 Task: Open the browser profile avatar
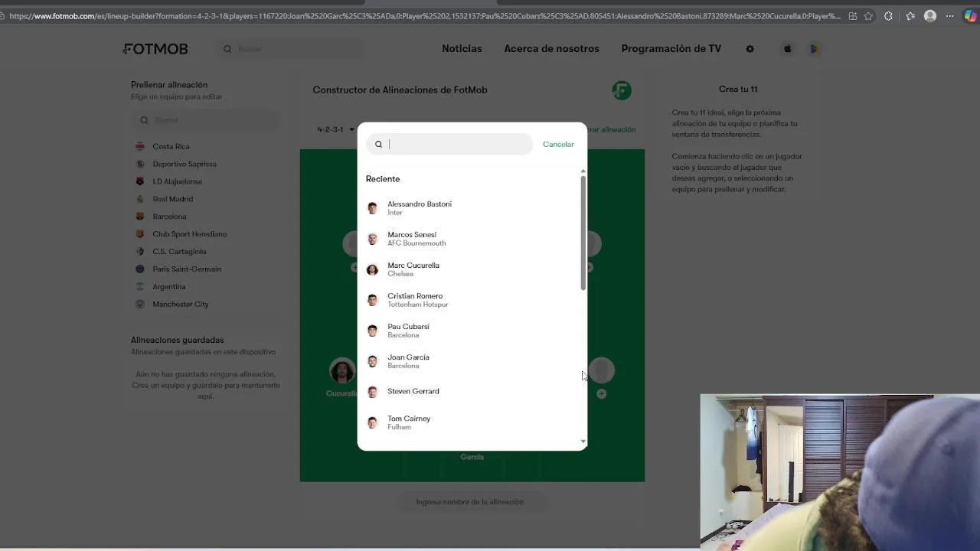click(930, 16)
